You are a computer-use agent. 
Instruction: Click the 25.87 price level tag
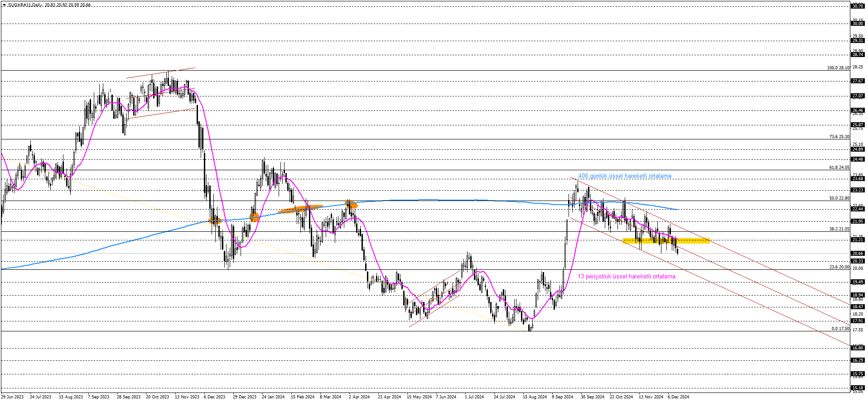pyautogui.click(x=858, y=125)
